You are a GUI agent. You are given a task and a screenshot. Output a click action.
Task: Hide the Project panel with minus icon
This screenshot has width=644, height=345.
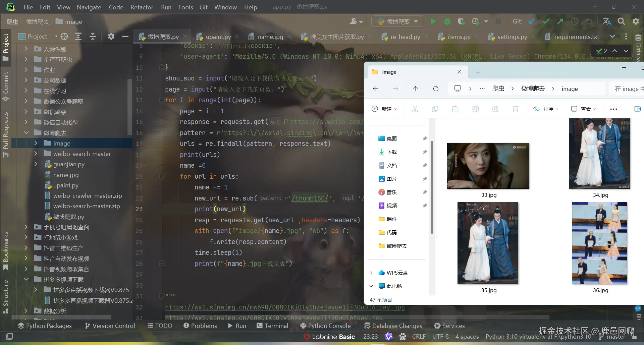[125, 37]
